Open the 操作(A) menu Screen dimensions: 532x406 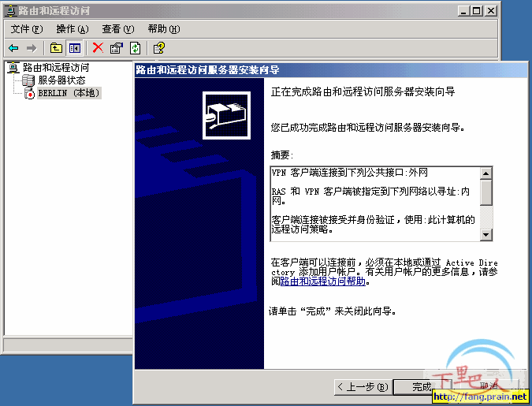tap(72, 29)
